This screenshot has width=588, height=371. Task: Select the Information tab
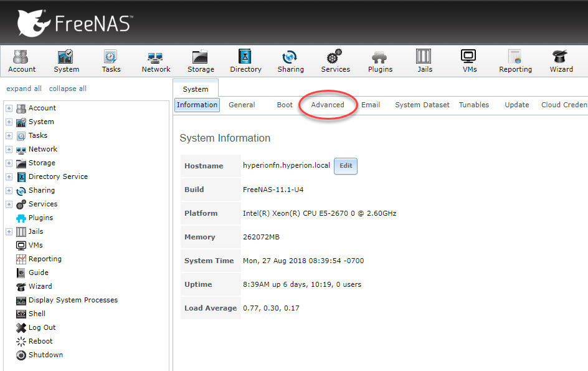point(197,105)
